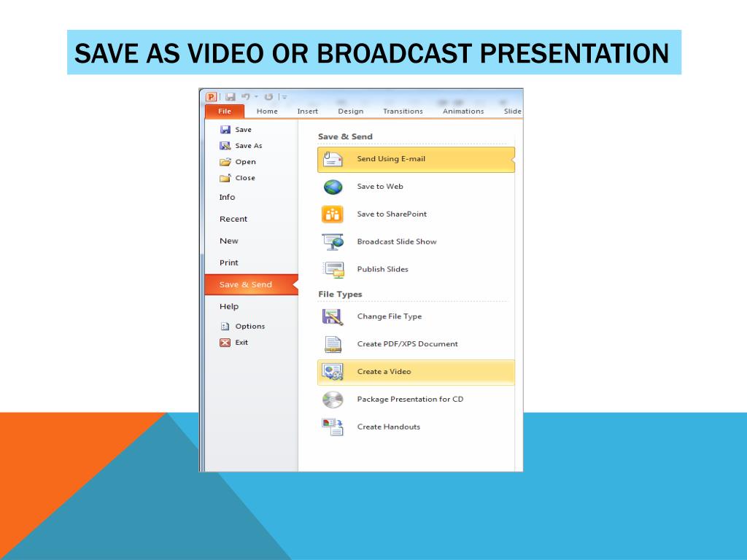
Task: Click the Save to Web globe icon
Action: [333, 187]
